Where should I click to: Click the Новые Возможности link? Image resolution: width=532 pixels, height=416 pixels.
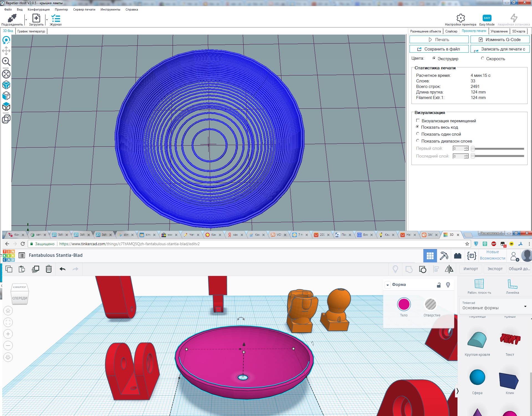coord(492,255)
